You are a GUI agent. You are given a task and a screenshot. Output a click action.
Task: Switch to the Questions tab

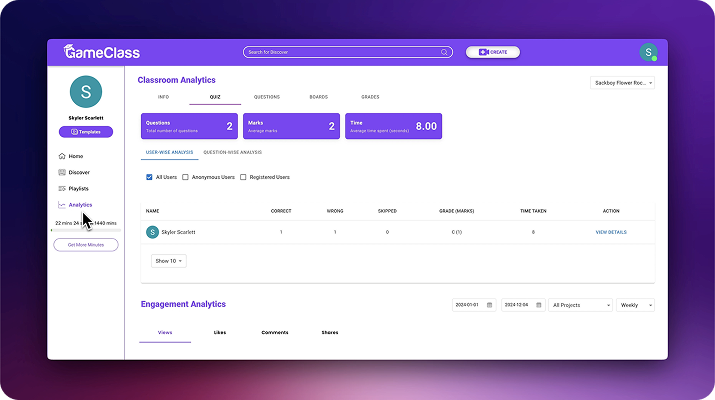(x=267, y=97)
